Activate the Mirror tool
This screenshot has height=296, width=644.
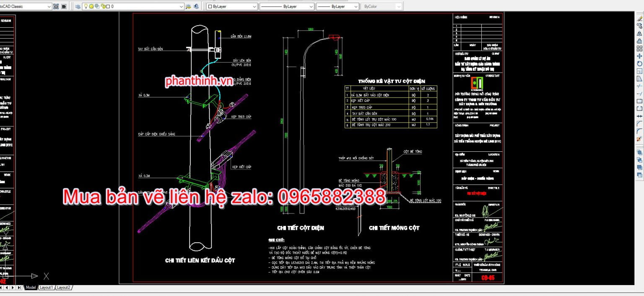(639, 34)
